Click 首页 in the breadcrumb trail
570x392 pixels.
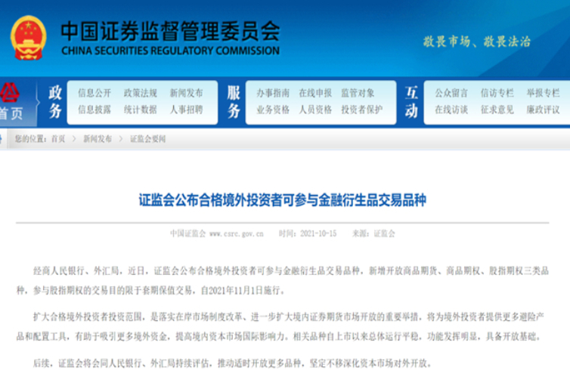click(58, 140)
